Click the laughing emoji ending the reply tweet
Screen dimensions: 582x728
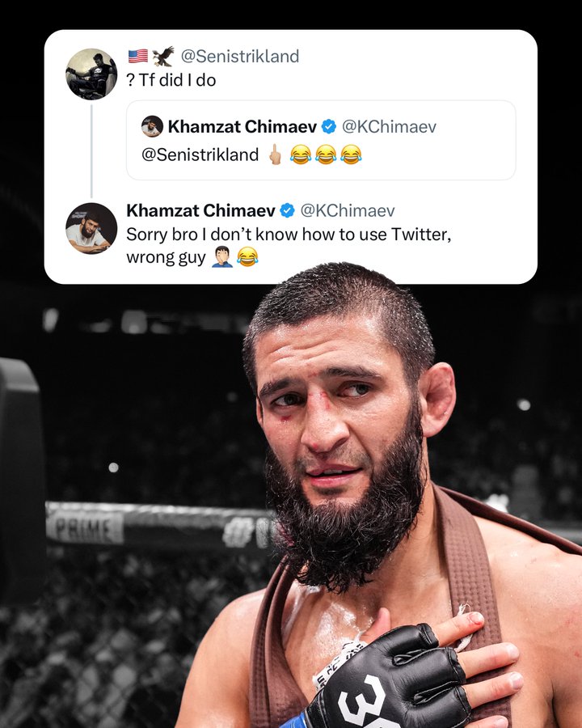pos(247,256)
